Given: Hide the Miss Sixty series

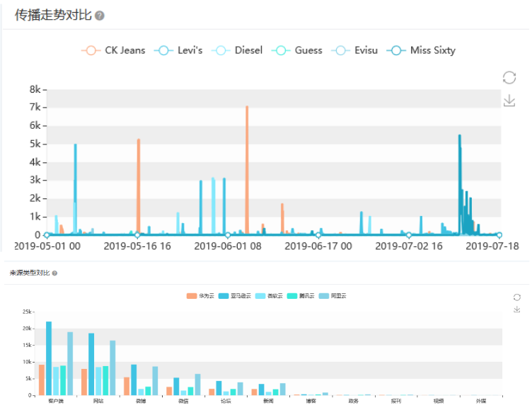Looking at the screenshot, I should click(x=422, y=50).
